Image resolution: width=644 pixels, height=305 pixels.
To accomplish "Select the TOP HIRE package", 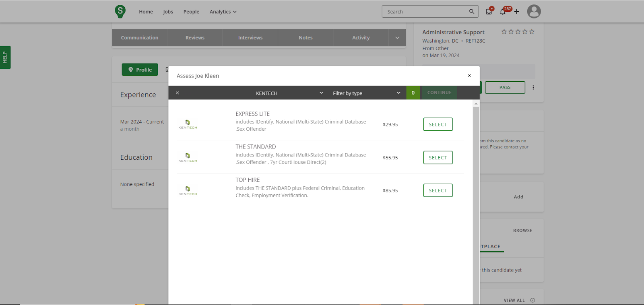I will 438,190.
